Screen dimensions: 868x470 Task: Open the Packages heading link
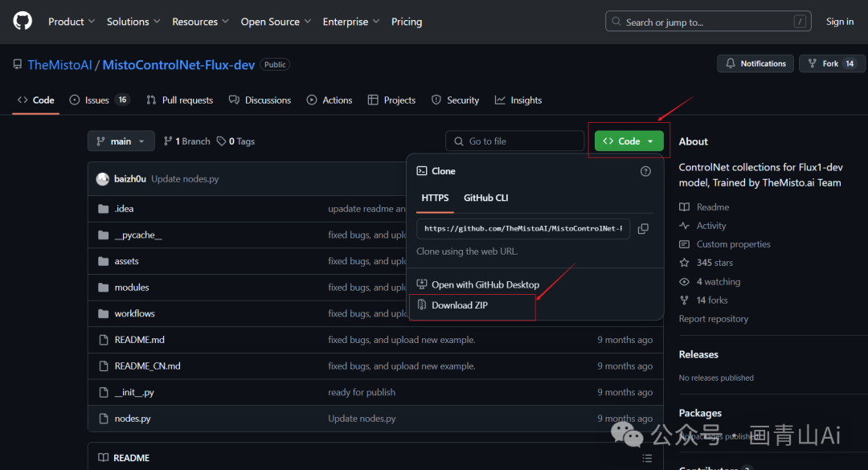700,413
